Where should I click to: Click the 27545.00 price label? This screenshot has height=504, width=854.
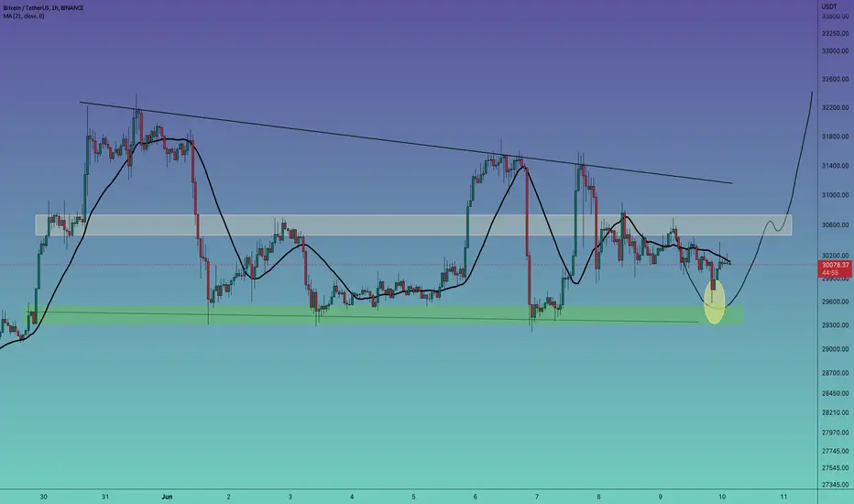point(835,468)
